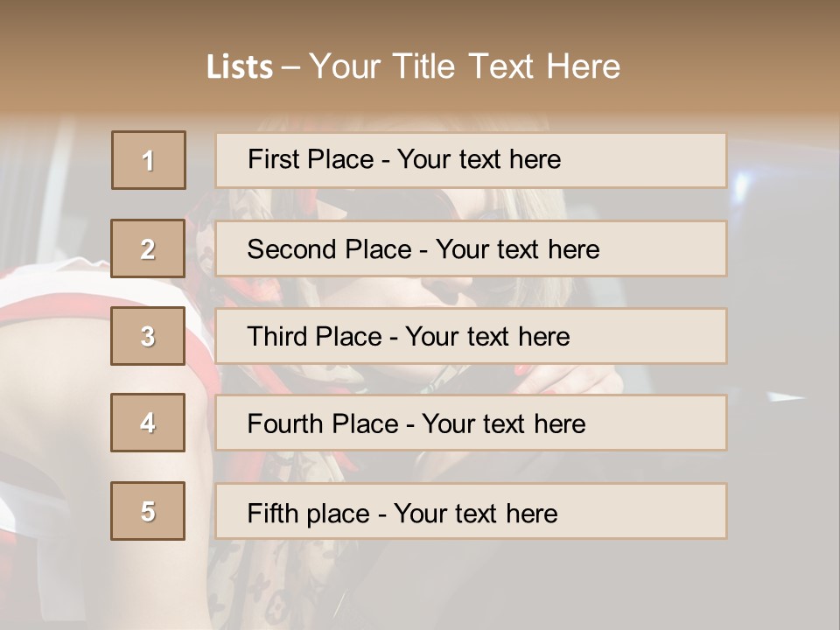The width and height of the screenshot is (840, 630).
Task: Select the number 5 box
Action: pos(149,511)
